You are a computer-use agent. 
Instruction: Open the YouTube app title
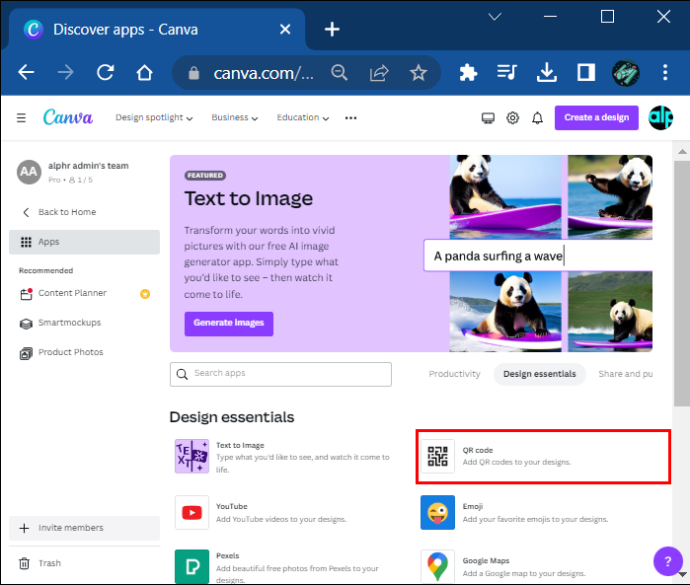click(232, 506)
